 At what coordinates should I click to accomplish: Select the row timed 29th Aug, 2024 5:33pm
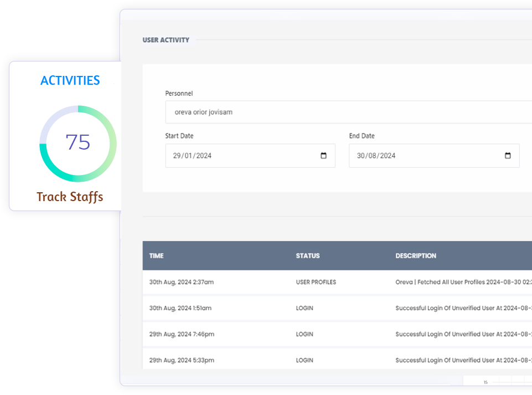tap(337, 360)
